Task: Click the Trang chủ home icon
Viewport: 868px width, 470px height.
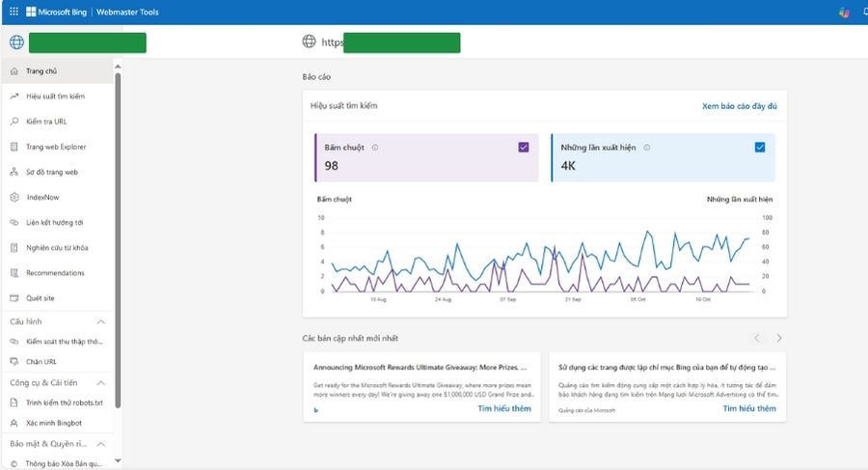Action: click(14, 71)
